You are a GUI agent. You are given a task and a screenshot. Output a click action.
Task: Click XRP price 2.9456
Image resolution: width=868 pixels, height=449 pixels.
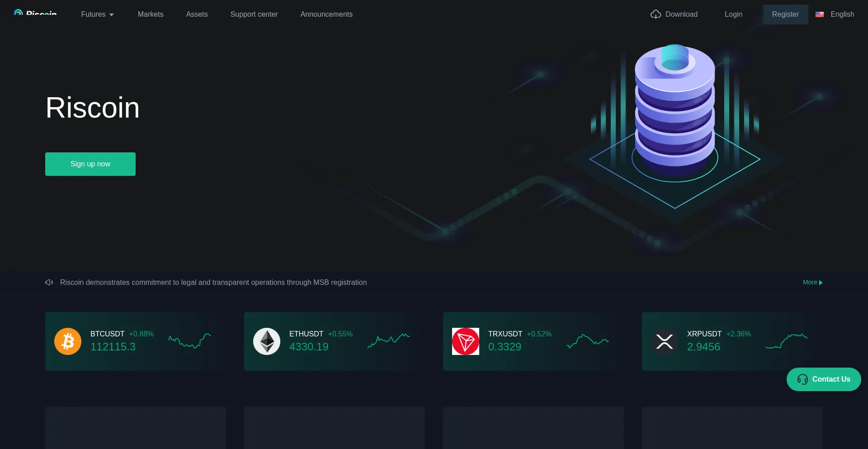click(x=703, y=347)
